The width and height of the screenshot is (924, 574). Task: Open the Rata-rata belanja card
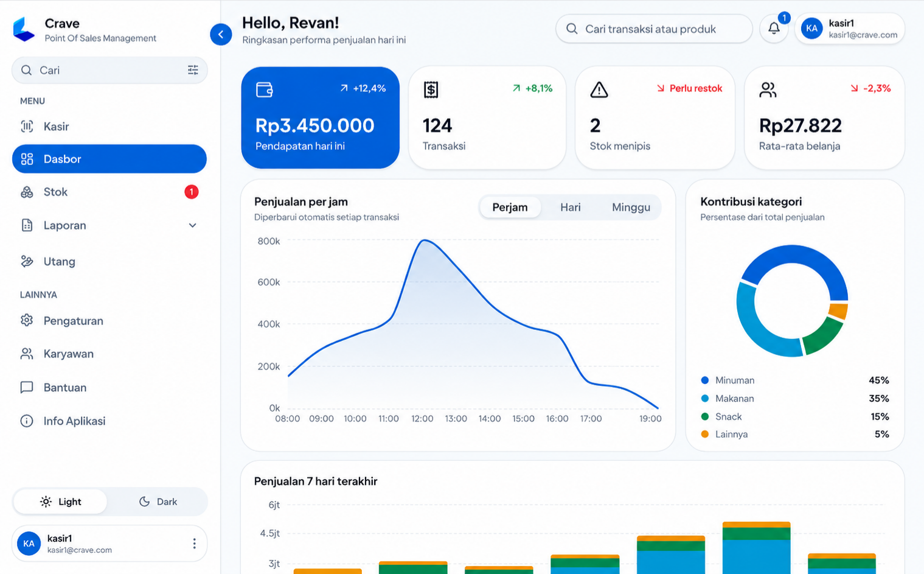[x=824, y=117]
